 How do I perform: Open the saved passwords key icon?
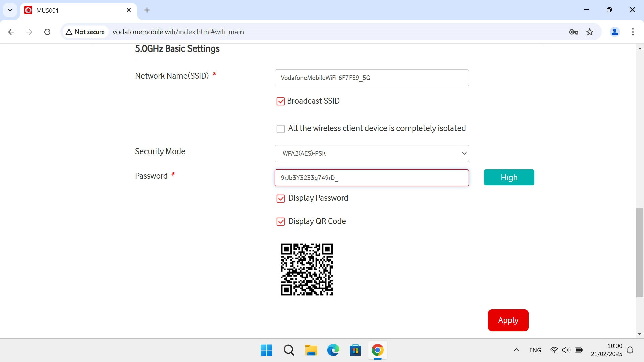click(x=573, y=32)
